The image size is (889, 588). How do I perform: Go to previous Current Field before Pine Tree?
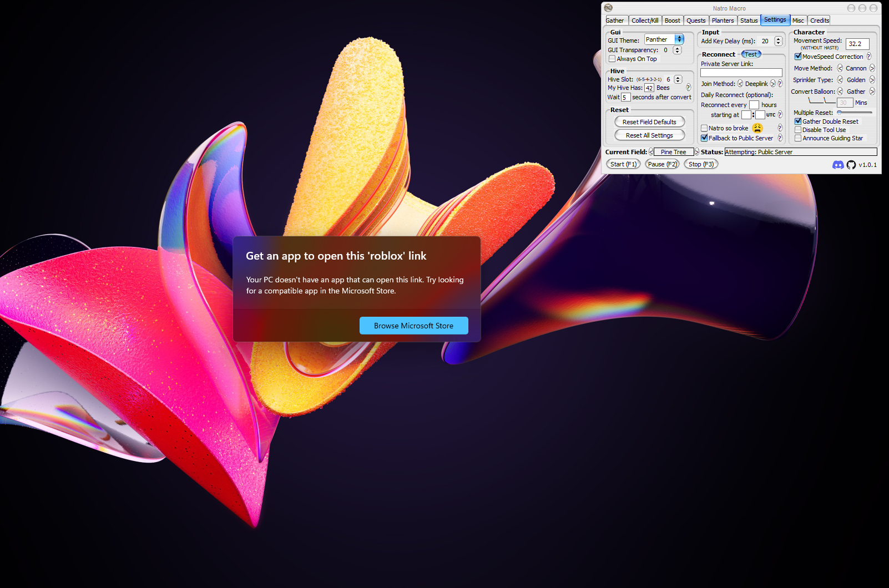click(651, 152)
